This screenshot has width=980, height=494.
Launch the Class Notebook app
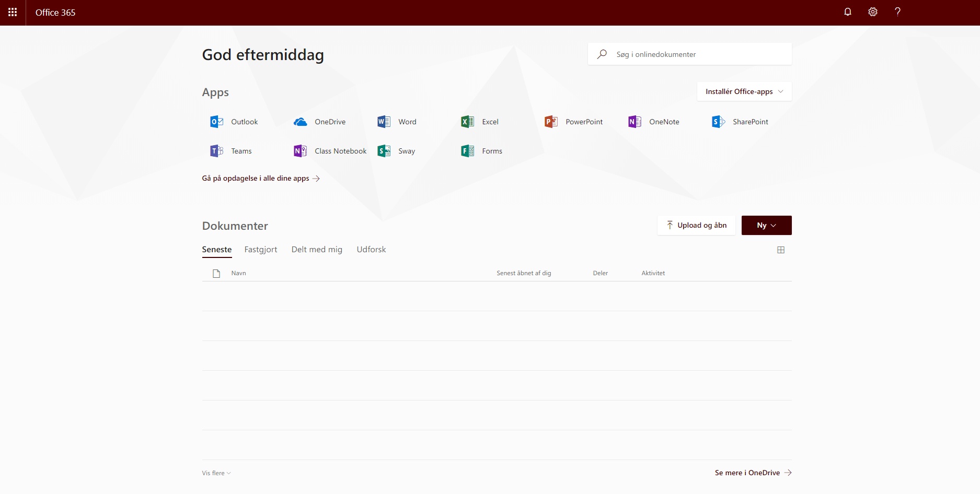tap(330, 151)
